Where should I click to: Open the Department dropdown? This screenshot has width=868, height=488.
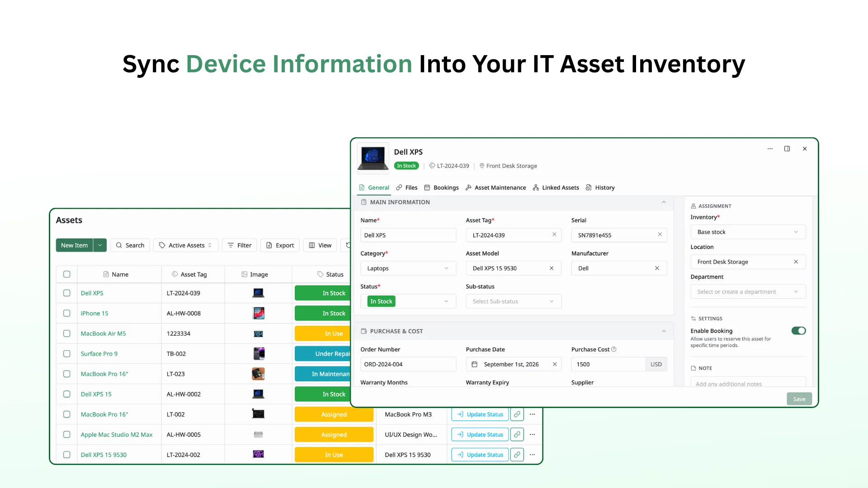click(x=748, y=292)
